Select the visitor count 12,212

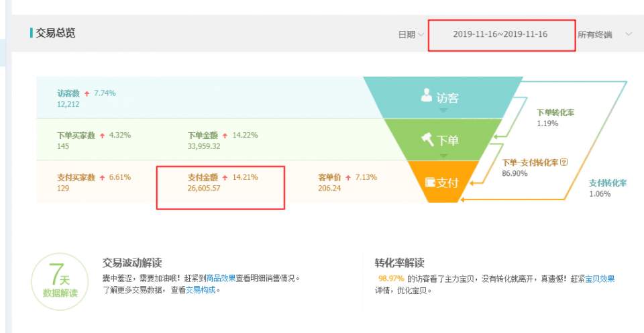click(68, 104)
